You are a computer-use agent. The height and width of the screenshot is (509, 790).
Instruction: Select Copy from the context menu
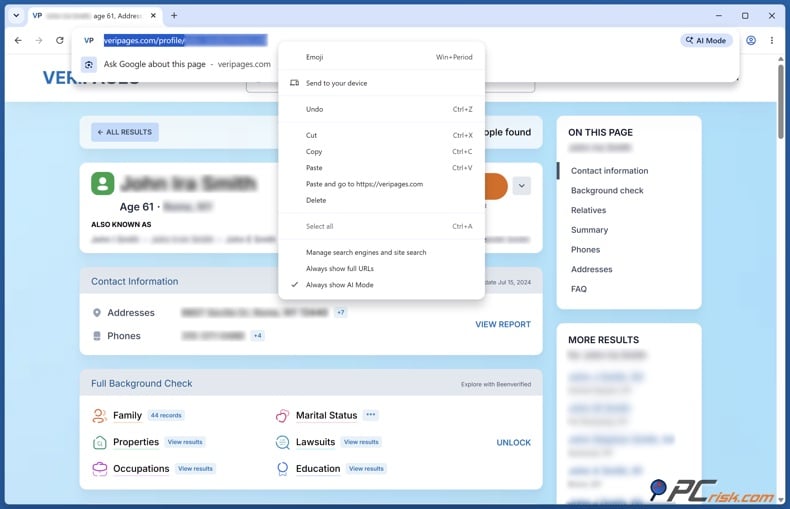point(381,151)
